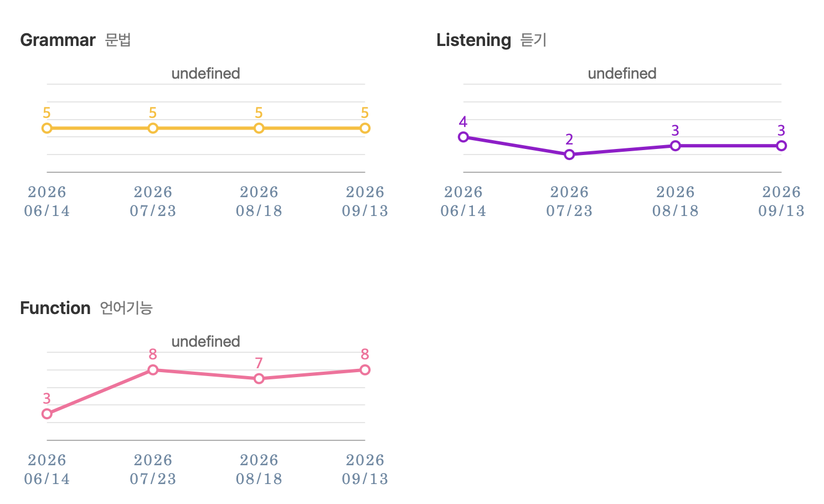Click the yellow Grammar trend line
The width and height of the screenshot is (824, 504).
coord(206,128)
